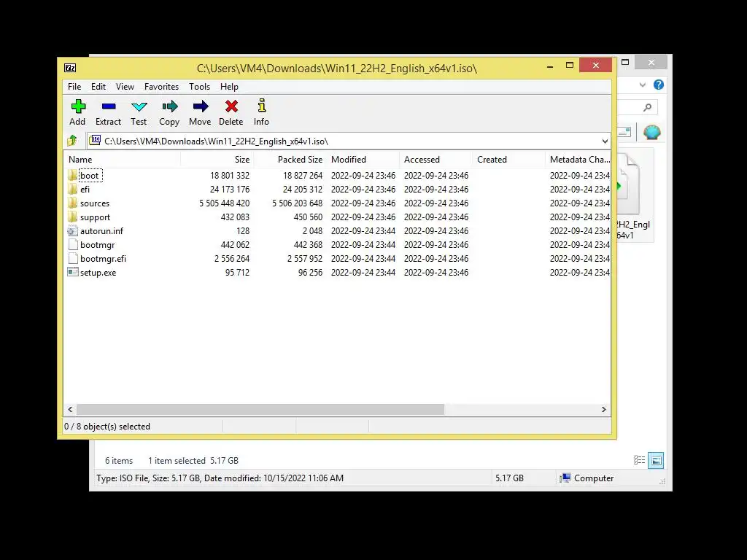Sort by the Size column header
Screen dimensions: 747x560
coord(217,160)
